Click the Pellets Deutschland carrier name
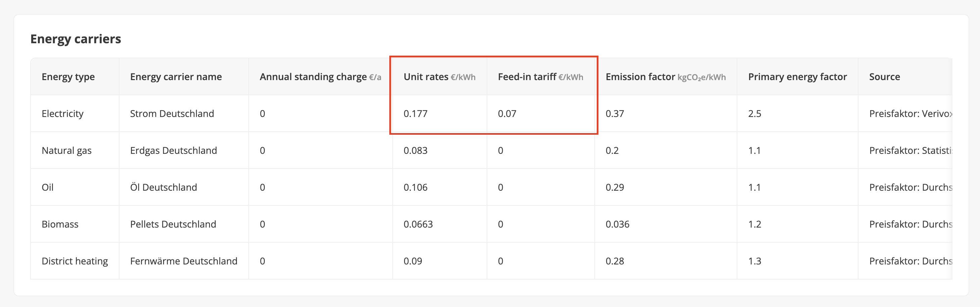980x307 pixels. (173, 224)
